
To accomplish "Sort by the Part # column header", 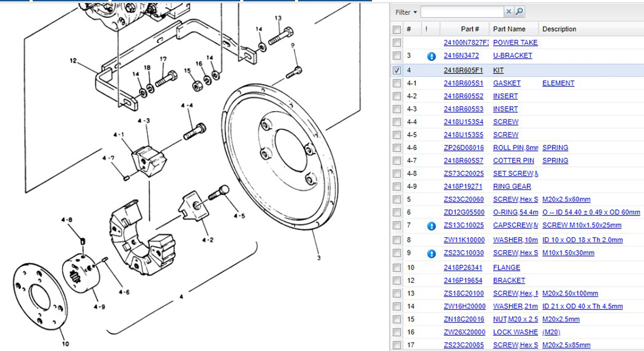I will [x=469, y=29].
